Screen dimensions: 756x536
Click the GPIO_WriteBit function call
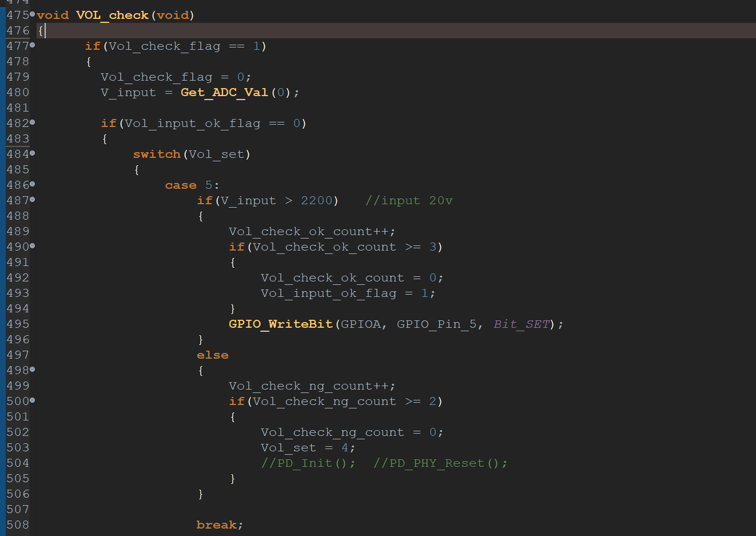click(x=281, y=324)
